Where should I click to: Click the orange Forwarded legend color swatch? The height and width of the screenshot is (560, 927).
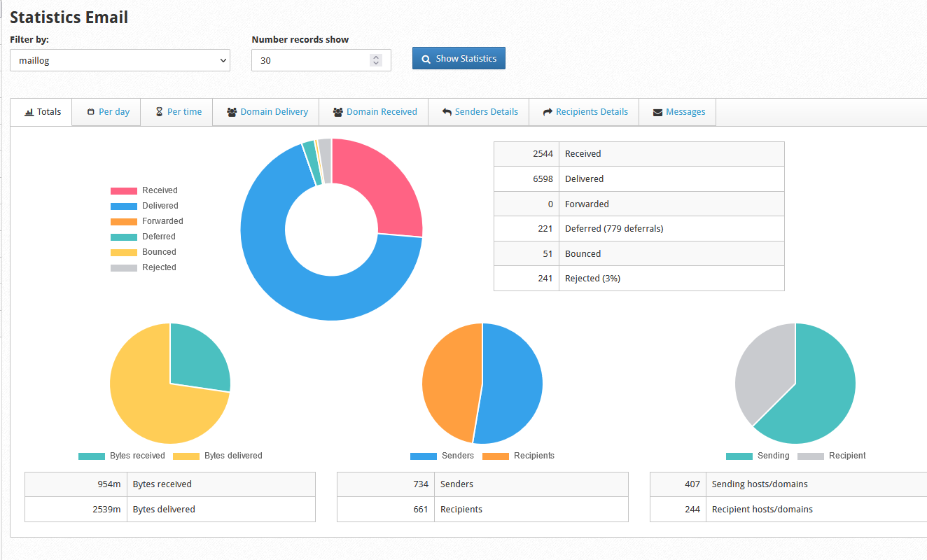(x=124, y=221)
